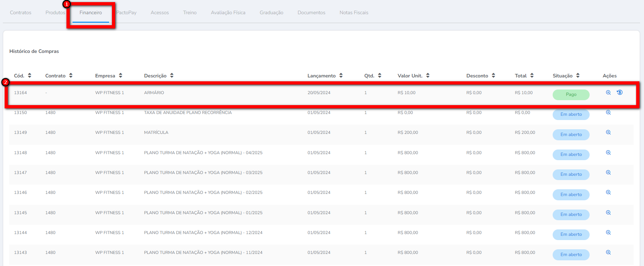Sort purchases by Lançamento date
This screenshot has height=266, width=644.
coord(341,76)
